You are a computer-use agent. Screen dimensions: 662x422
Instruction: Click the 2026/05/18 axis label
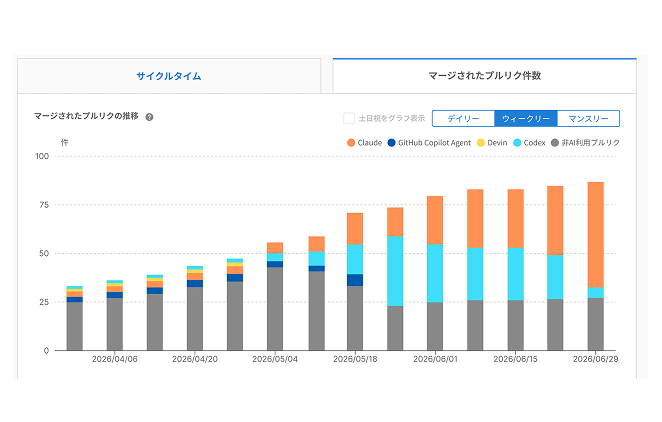355,359
